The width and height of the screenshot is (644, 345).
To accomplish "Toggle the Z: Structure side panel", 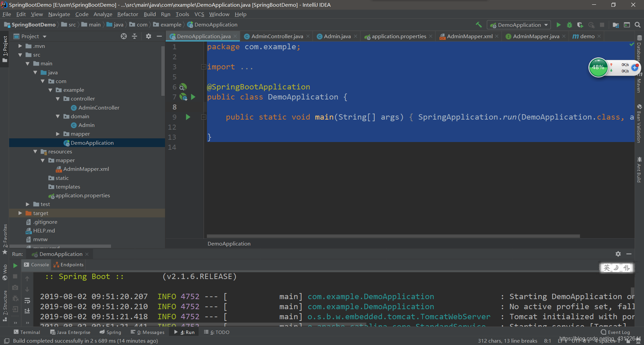I will click(5, 306).
